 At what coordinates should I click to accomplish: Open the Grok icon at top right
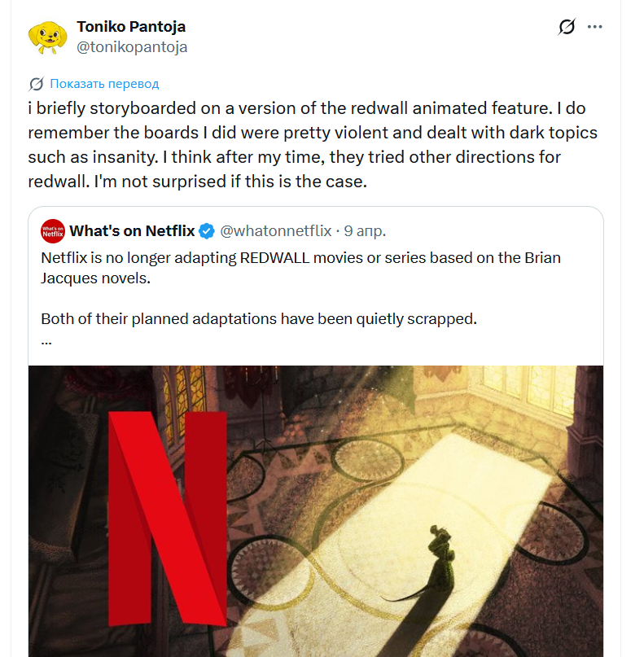pyautogui.click(x=567, y=27)
